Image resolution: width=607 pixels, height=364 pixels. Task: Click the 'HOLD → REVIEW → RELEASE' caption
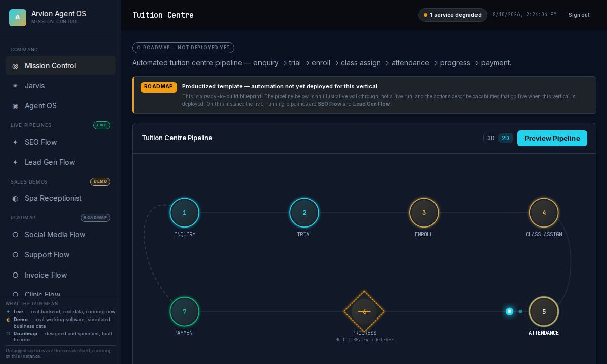tap(364, 340)
